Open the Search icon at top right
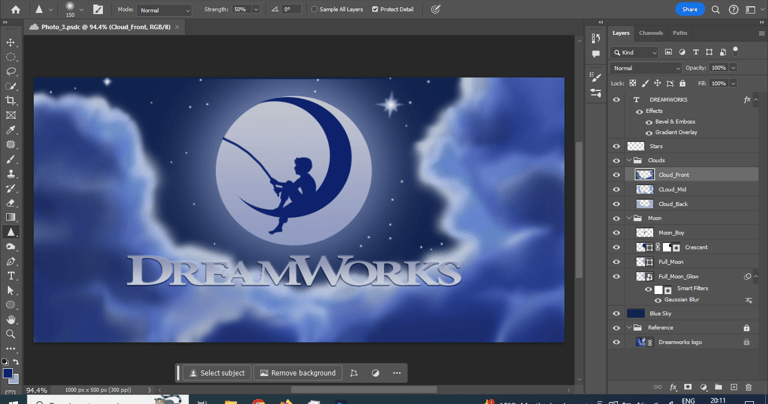768x404 pixels. pyautogui.click(x=716, y=9)
